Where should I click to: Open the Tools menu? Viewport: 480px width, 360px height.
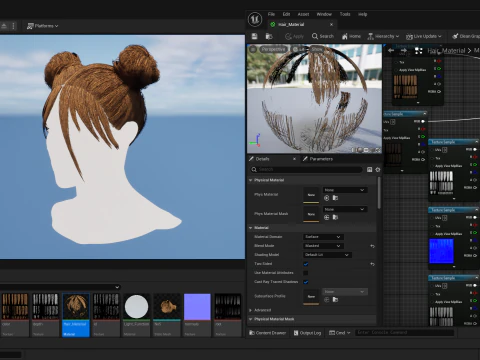[x=345, y=14]
